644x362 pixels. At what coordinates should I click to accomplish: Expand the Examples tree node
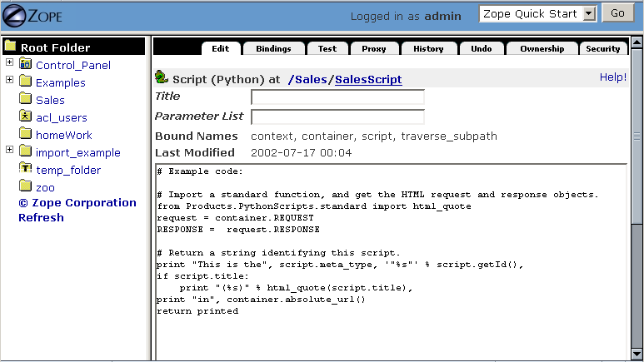tap(9, 80)
